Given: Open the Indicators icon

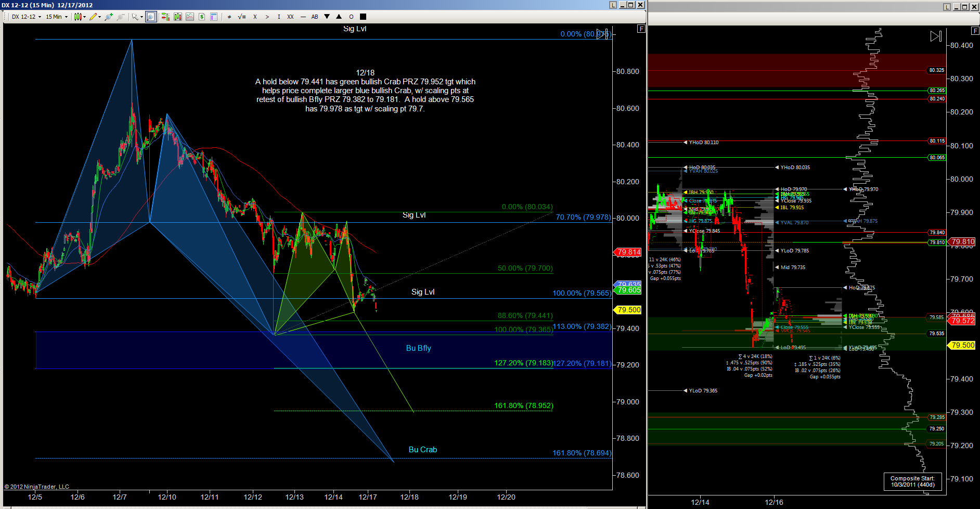Looking at the screenshot, I should click(190, 17).
